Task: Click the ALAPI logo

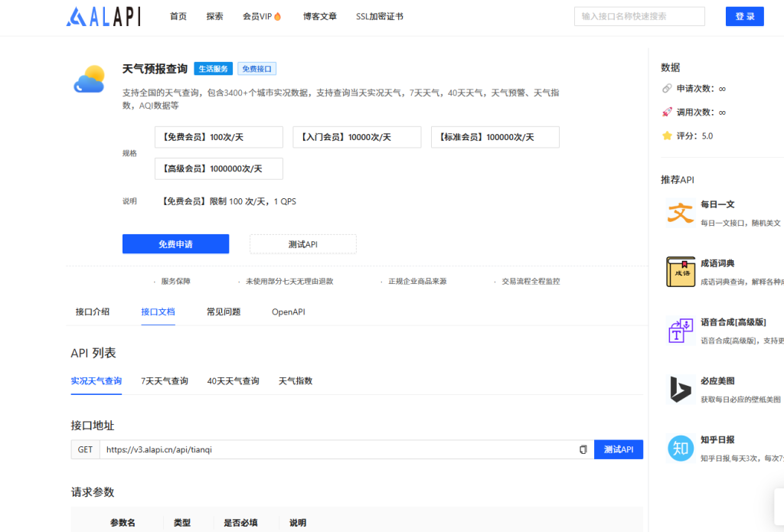Action: pos(103,17)
